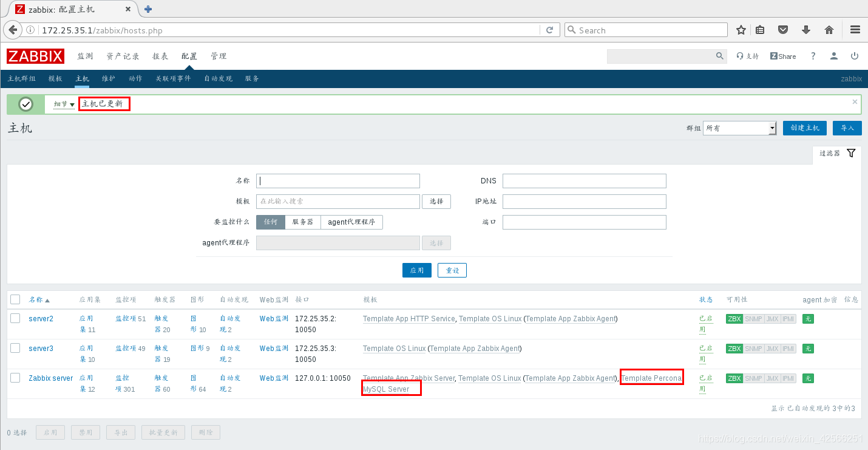Click the DNS filter input field
868x450 pixels.
coord(585,181)
